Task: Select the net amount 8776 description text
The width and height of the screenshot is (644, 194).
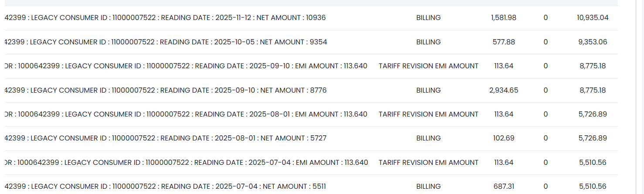Action: pyautogui.click(x=166, y=90)
